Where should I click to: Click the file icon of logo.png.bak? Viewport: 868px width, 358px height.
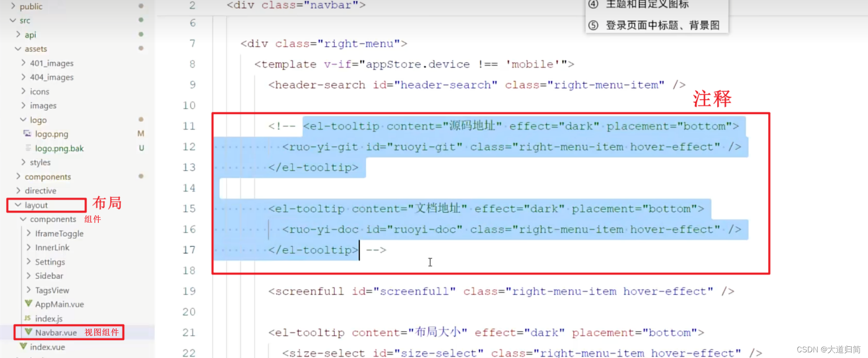click(x=28, y=148)
